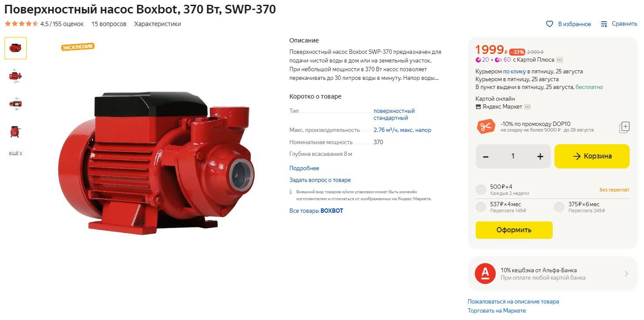Click the Alfa-Bank logo icon
The width and height of the screenshot is (644, 320).
(x=485, y=274)
